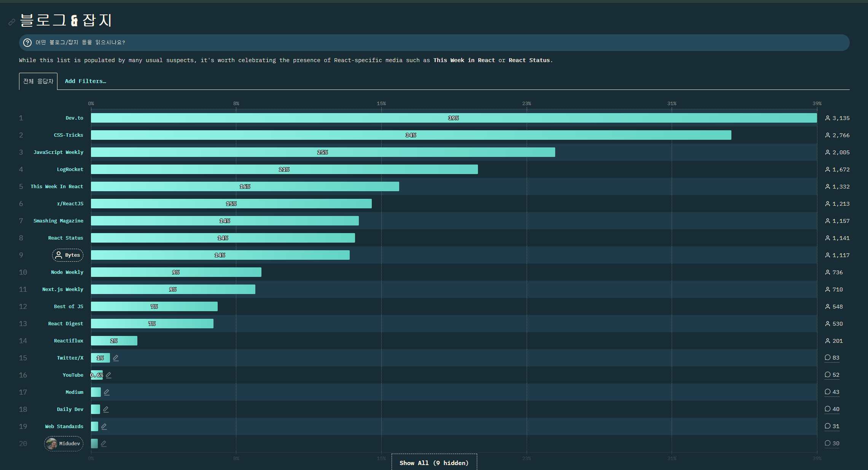Select the 전체 응답자 tab
This screenshot has width=868, height=470.
click(38, 81)
